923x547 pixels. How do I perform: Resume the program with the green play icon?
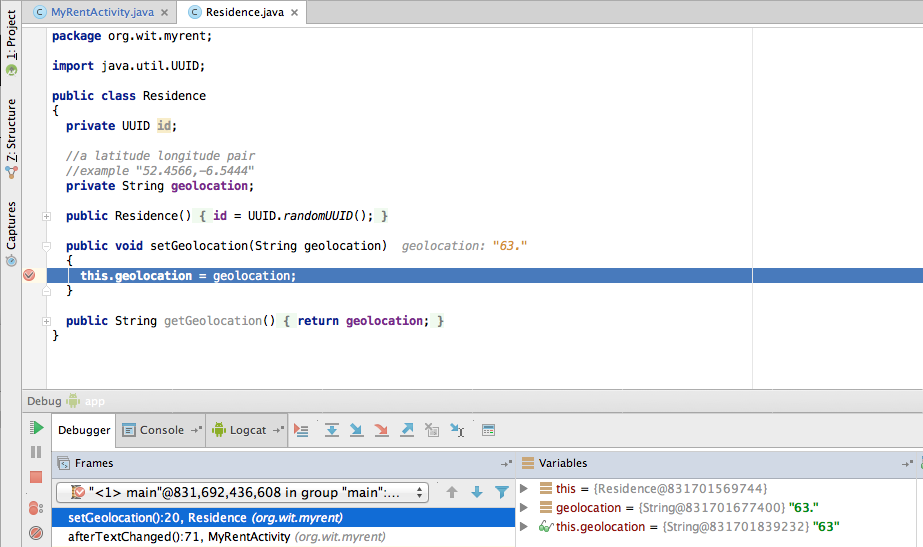pyautogui.click(x=37, y=428)
